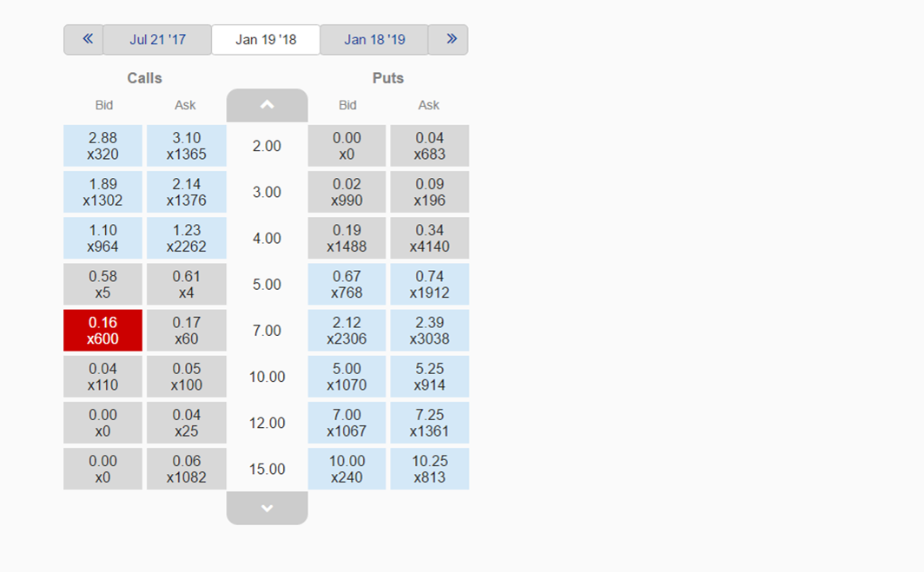Pick the put ask 0.34 x4140 cell
Screen dimensions: 924x572
click(x=430, y=238)
